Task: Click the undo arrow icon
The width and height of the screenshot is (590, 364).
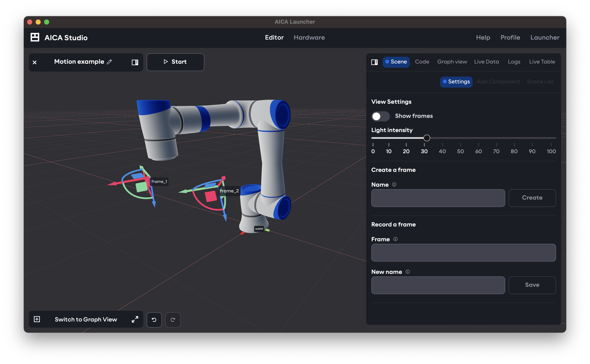Action: (x=154, y=320)
